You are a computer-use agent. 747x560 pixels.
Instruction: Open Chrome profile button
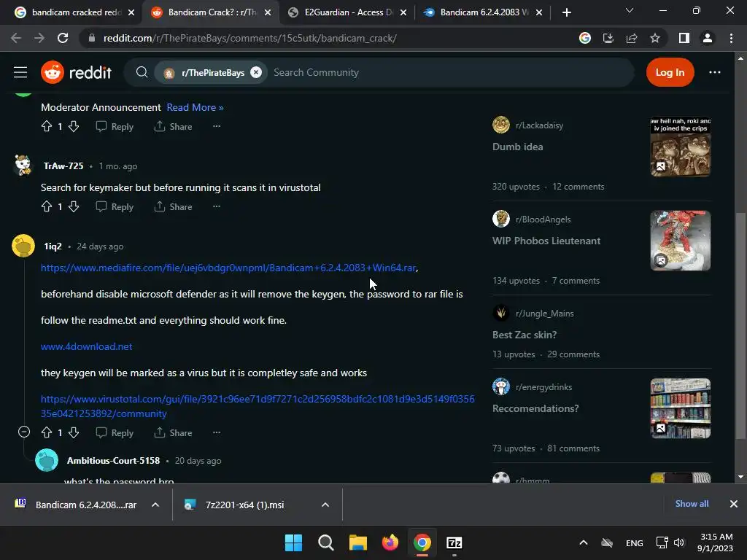[708, 38]
